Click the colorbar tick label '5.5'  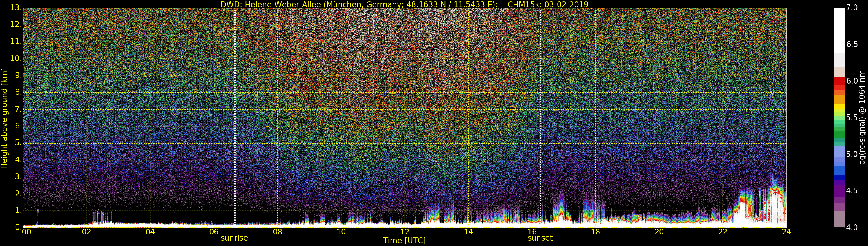tap(852, 117)
